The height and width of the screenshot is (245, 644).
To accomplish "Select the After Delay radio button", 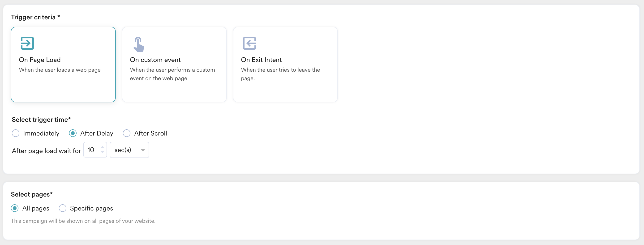I will click(x=73, y=133).
